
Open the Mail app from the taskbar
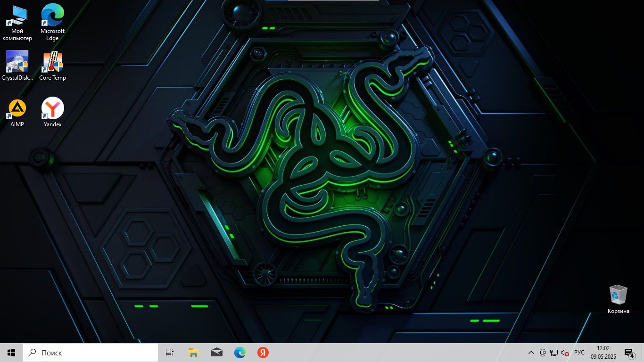pyautogui.click(x=217, y=353)
